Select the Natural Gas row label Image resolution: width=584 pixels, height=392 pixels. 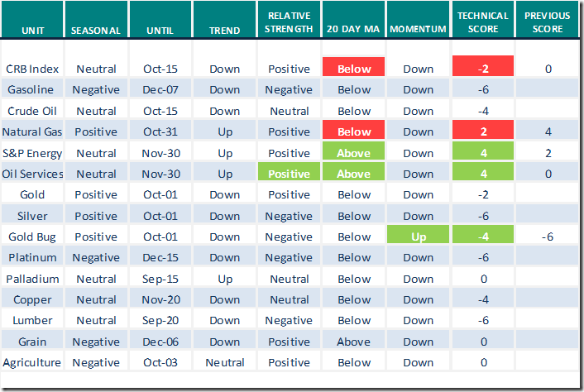[32, 131]
